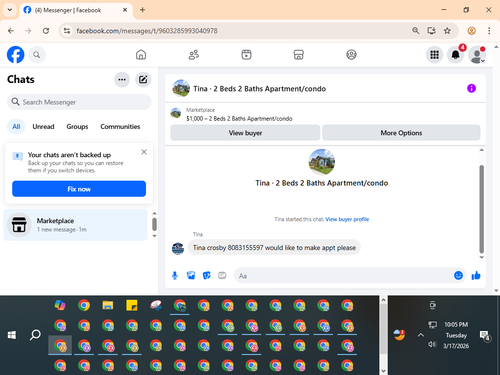The height and width of the screenshot is (375, 500).
Task: Open the account profile avatar menu
Action: [x=477, y=55]
